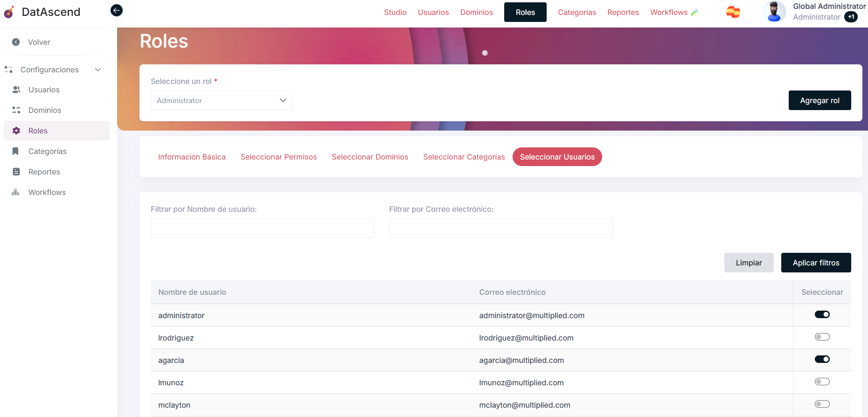Viewport: 868px width, 417px height.
Task: Click the Reportes sidebar icon
Action: pos(16,172)
